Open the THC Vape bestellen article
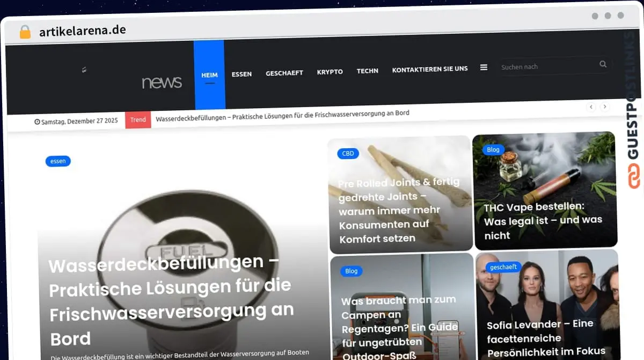 pyautogui.click(x=543, y=221)
